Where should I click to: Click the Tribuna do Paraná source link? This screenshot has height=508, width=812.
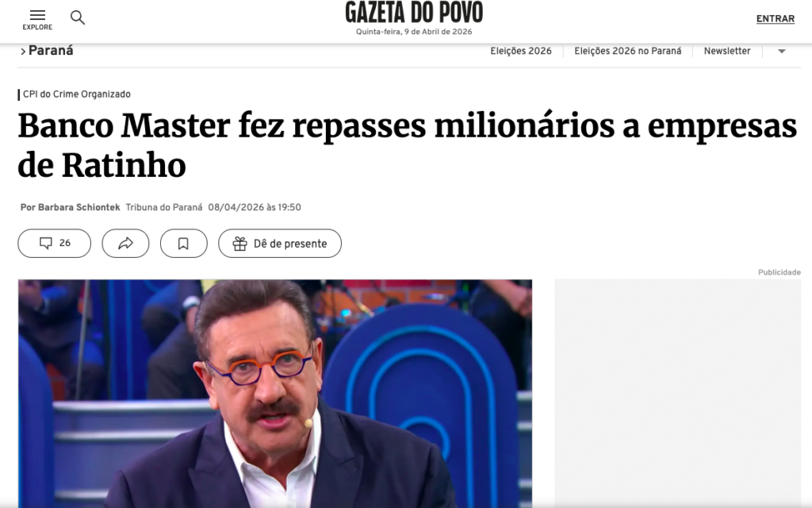click(164, 207)
